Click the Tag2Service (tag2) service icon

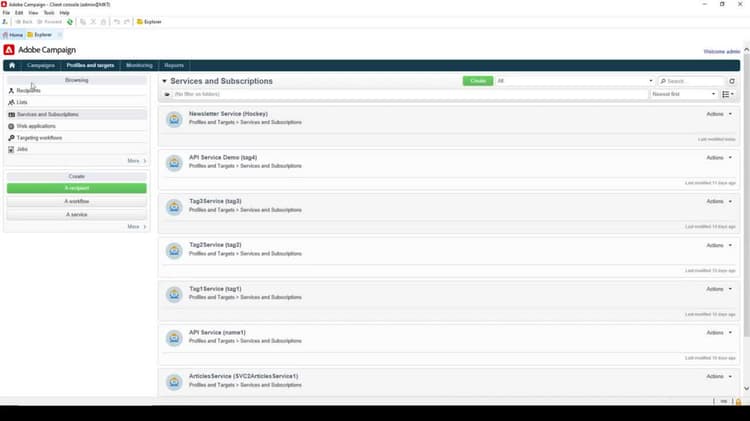pos(174,250)
